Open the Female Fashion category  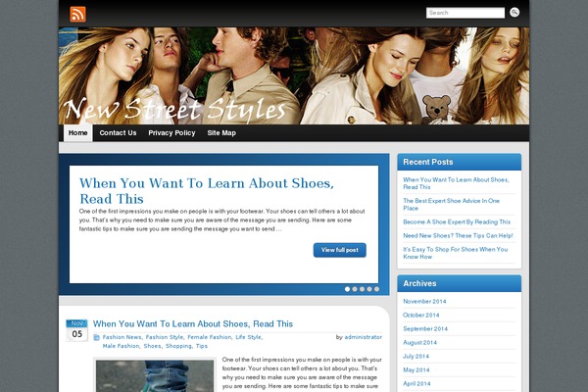pyautogui.click(x=210, y=337)
